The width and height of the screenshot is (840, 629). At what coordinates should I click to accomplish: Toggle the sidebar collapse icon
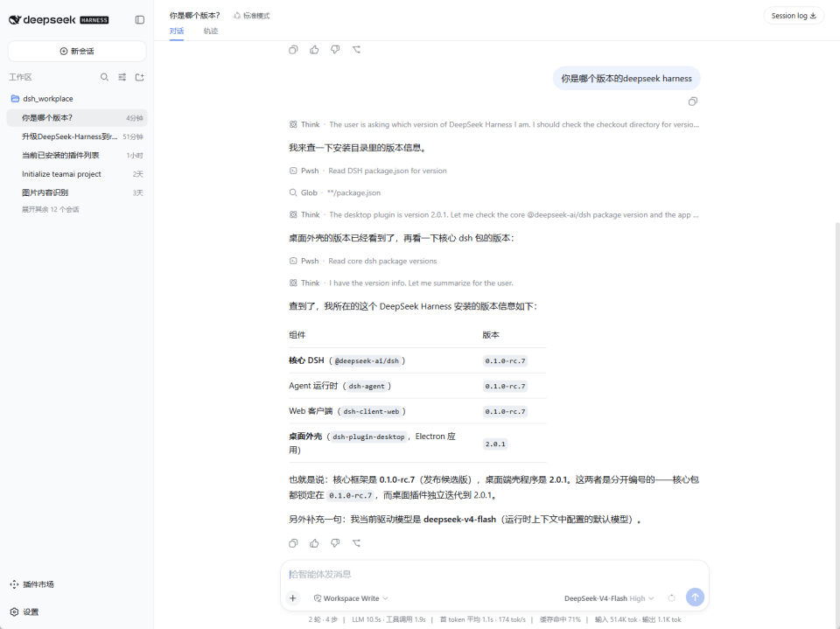[140, 20]
